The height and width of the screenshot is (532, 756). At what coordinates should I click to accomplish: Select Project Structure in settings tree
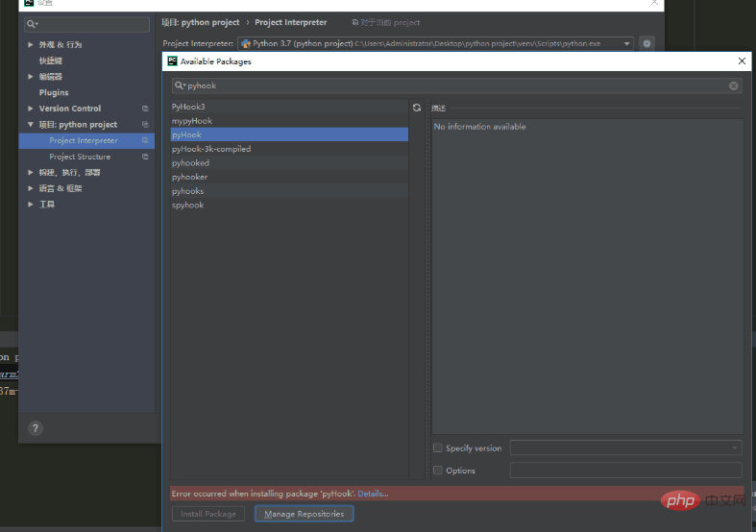click(x=80, y=157)
